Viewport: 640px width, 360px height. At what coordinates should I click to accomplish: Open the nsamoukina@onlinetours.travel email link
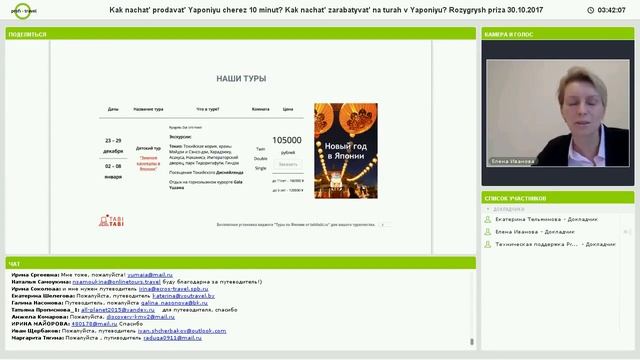(116, 282)
